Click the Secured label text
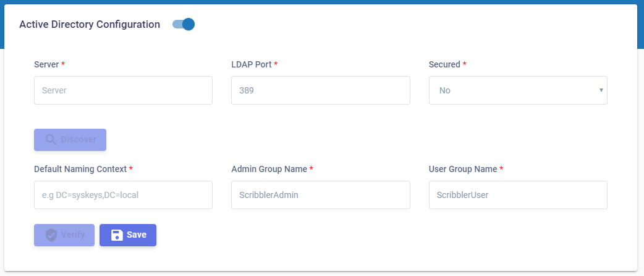Viewport: 644px width, 276px height. 444,64
